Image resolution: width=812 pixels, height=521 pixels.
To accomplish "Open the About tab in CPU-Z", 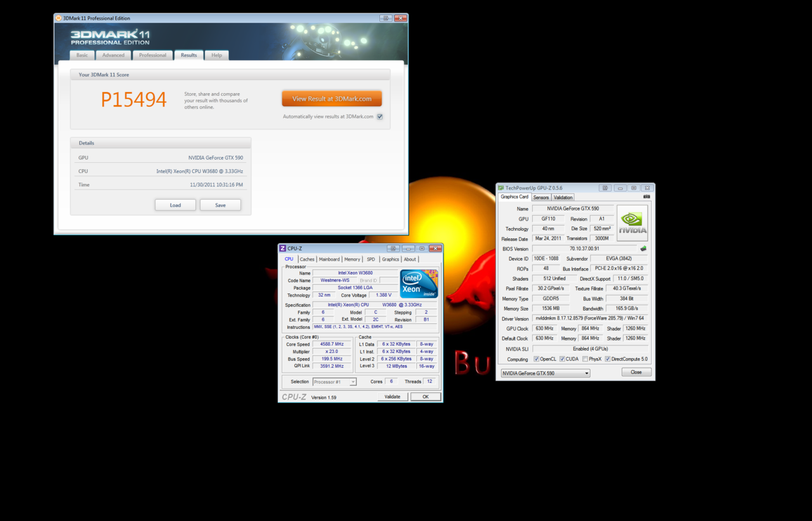I will coord(410,259).
